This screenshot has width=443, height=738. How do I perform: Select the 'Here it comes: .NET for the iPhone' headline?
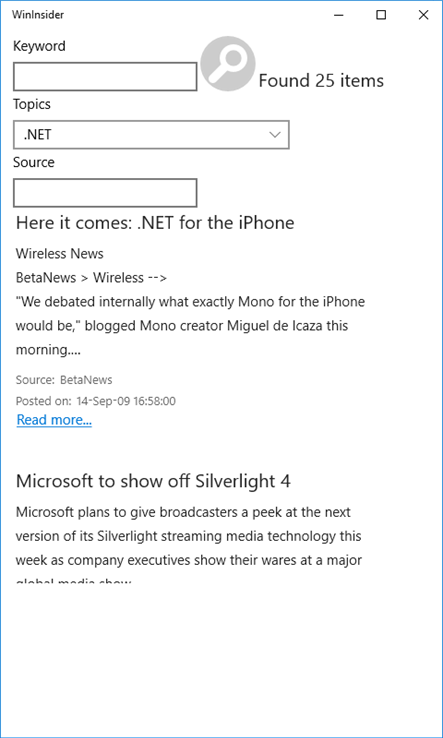tap(155, 223)
